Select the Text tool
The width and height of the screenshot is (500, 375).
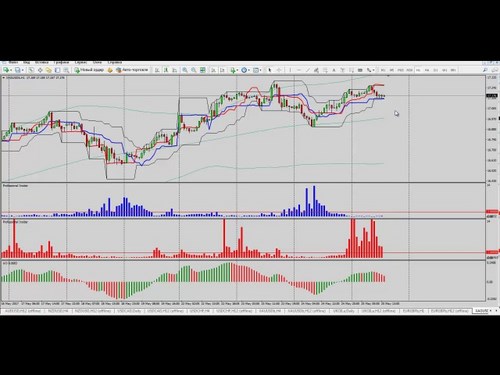point(334,70)
